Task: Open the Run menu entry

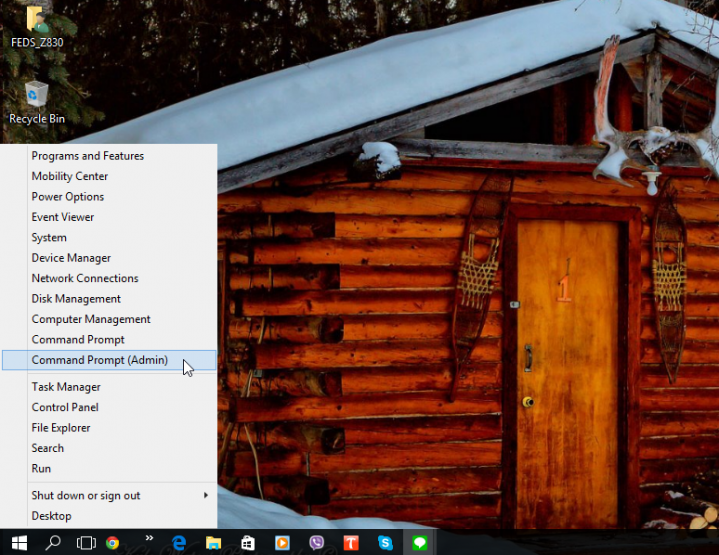Action: pyautogui.click(x=110, y=469)
